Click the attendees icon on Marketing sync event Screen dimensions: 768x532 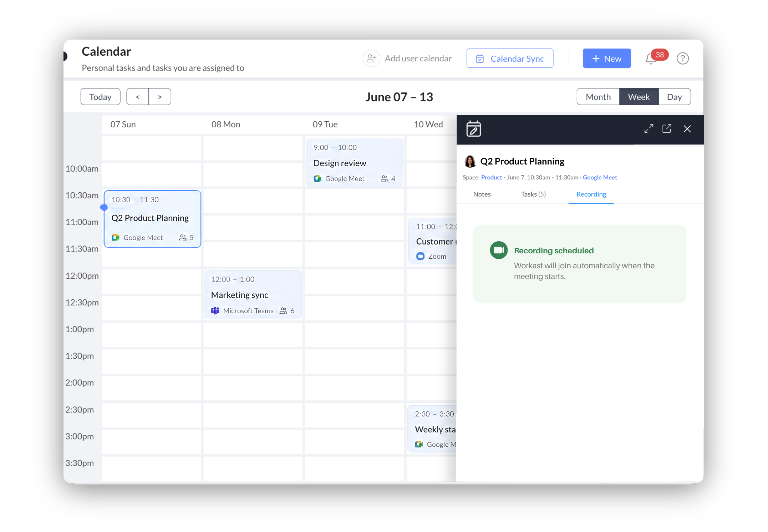[283, 311]
